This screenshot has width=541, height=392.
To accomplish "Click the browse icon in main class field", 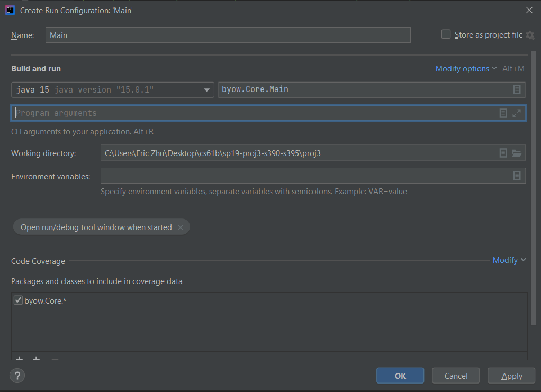I will (517, 89).
